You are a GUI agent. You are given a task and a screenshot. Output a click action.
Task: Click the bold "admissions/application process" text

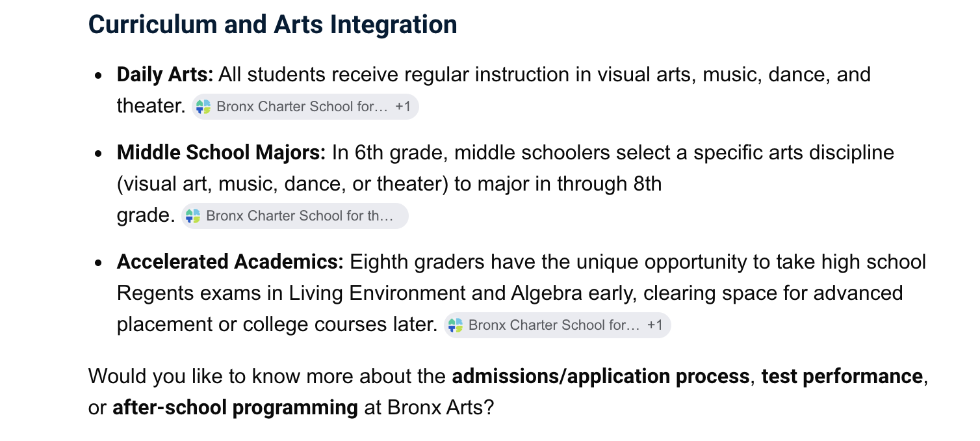[600, 377]
